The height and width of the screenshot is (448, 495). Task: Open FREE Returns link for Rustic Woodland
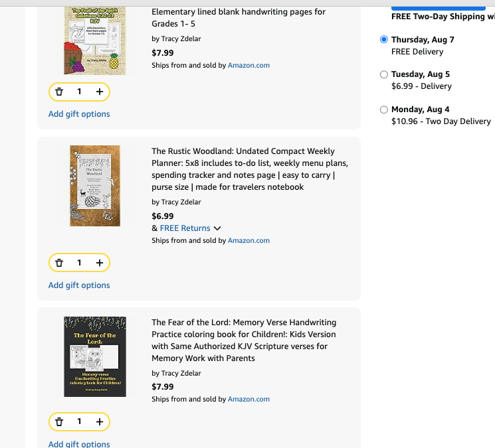tap(185, 228)
